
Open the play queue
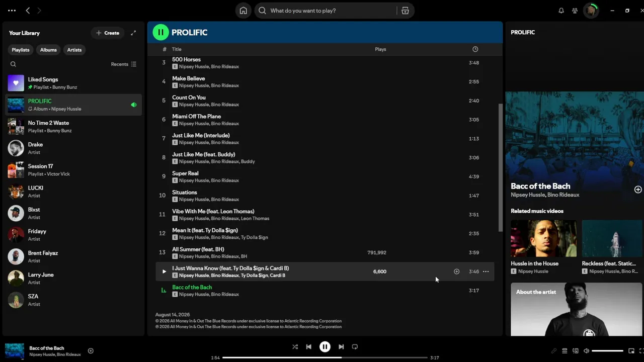pyautogui.click(x=565, y=351)
